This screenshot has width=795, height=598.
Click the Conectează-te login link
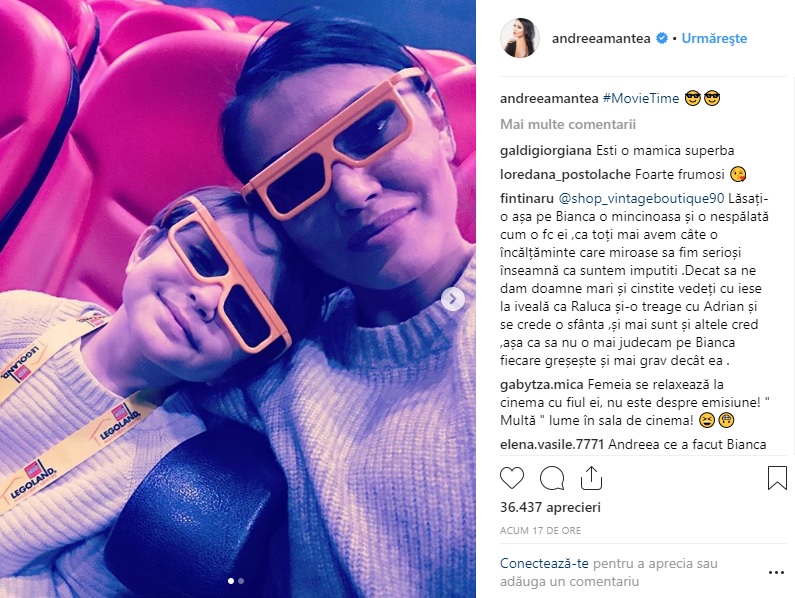(544, 563)
